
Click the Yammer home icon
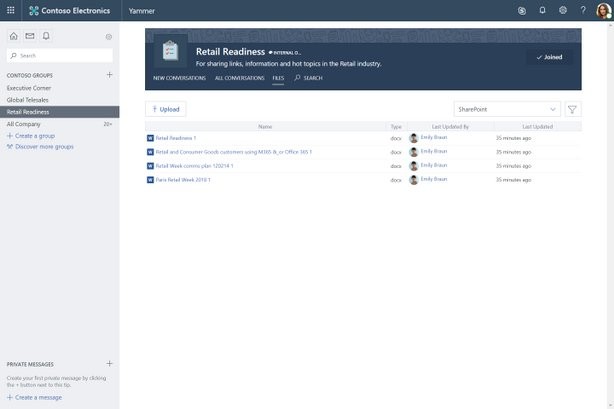(x=14, y=36)
